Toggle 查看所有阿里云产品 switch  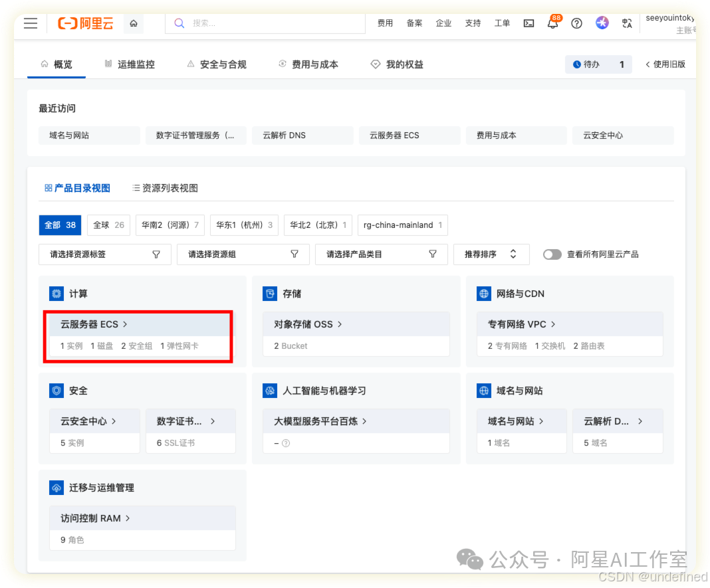coord(552,254)
